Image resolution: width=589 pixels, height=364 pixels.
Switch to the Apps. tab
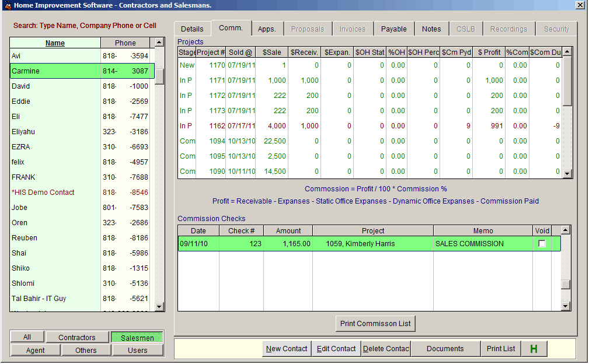click(267, 29)
